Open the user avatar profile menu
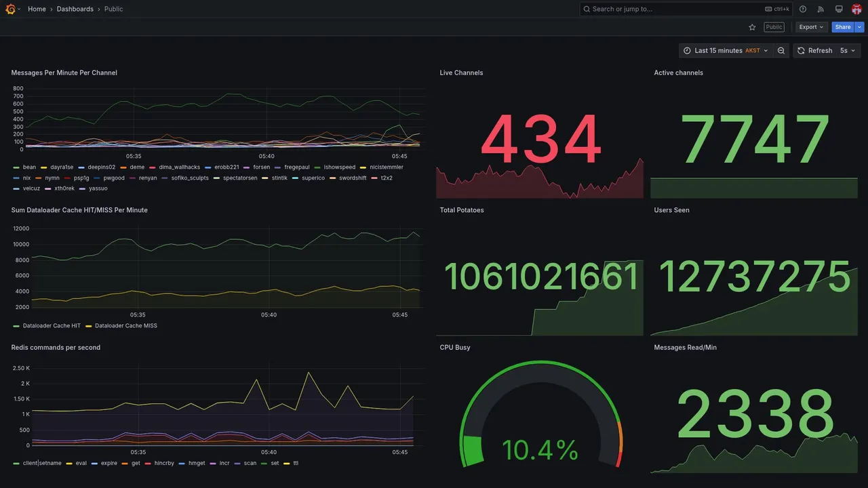The height and width of the screenshot is (488, 868). [856, 9]
